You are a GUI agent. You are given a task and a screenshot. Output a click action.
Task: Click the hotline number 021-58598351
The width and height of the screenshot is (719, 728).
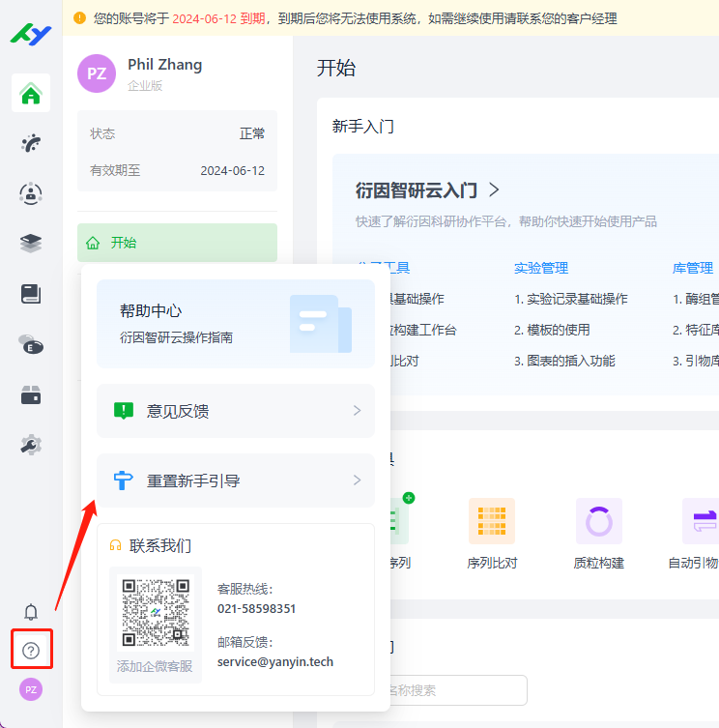coord(257,609)
